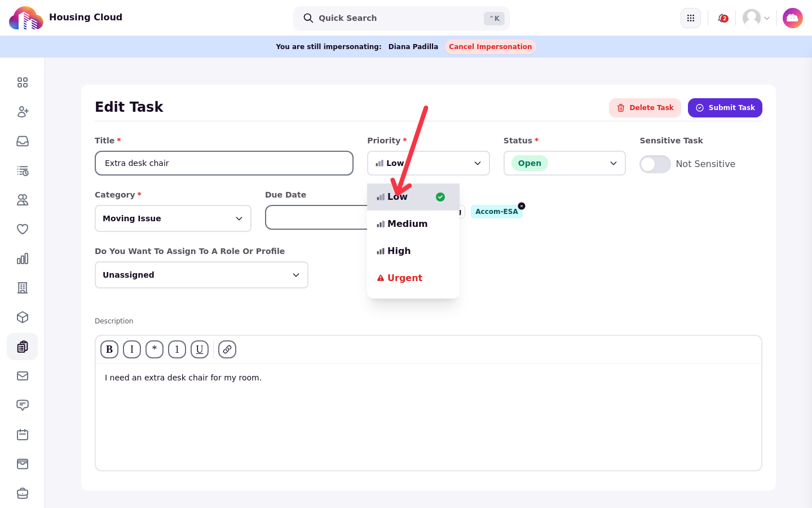
Task: Toggle numbered list button in editor
Action: [177, 349]
